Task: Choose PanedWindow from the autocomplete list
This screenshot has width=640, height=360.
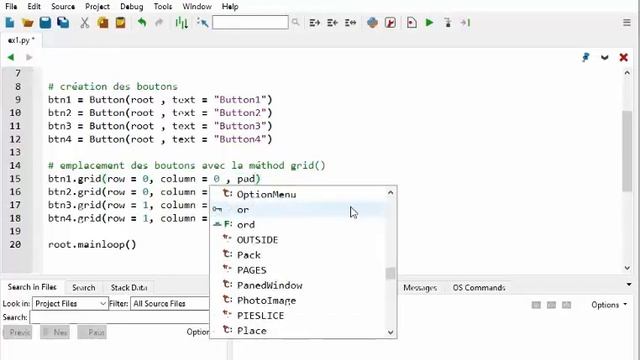Action: click(x=298, y=285)
